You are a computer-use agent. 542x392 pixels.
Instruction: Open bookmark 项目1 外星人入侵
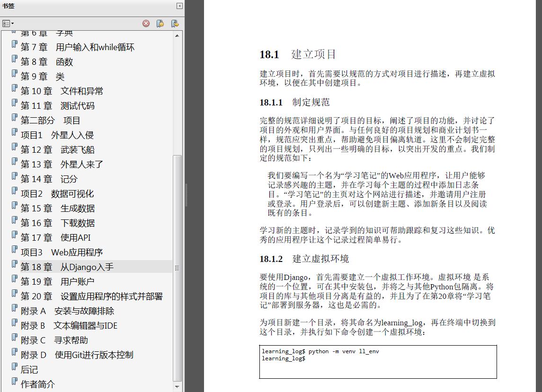tap(57, 135)
